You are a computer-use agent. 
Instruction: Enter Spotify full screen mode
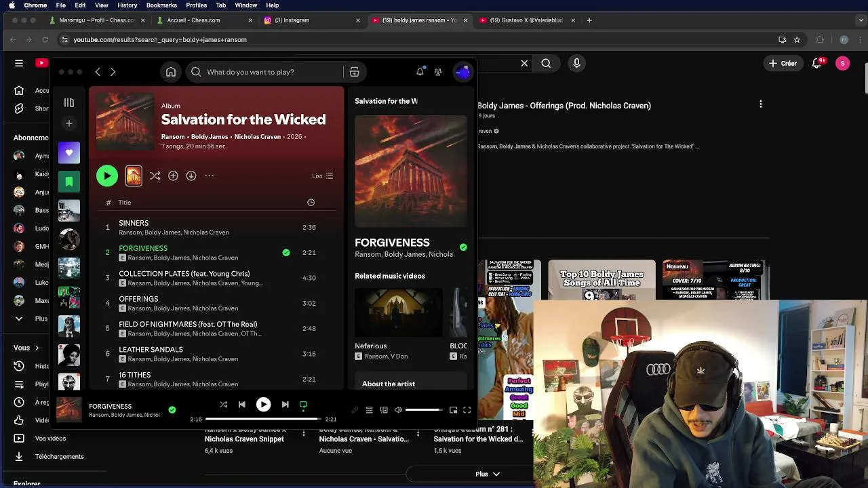click(467, 410)
